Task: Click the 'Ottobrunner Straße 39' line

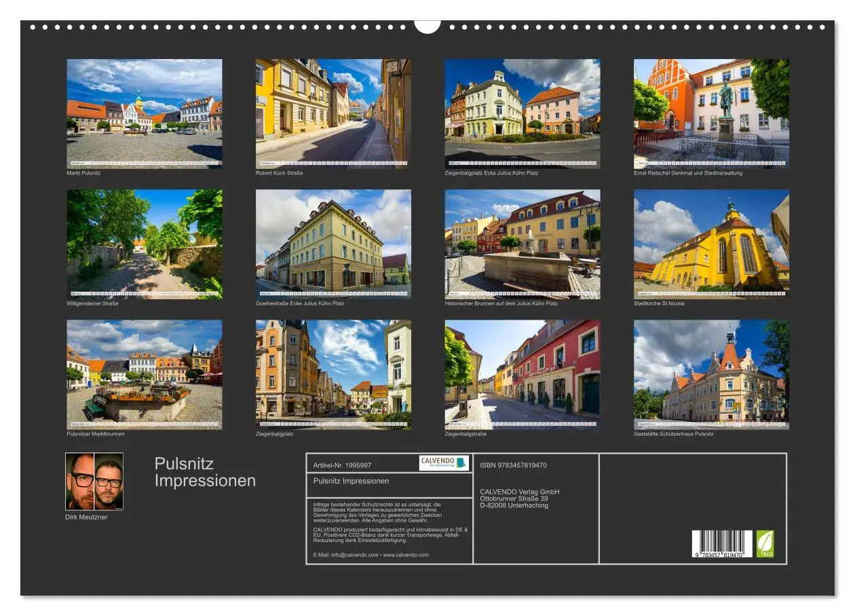Action: click(514, 499)
